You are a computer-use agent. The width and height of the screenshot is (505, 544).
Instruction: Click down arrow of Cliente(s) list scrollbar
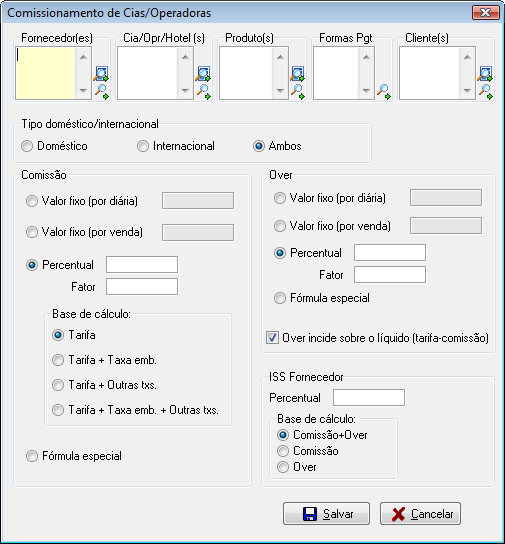(467, 91)
